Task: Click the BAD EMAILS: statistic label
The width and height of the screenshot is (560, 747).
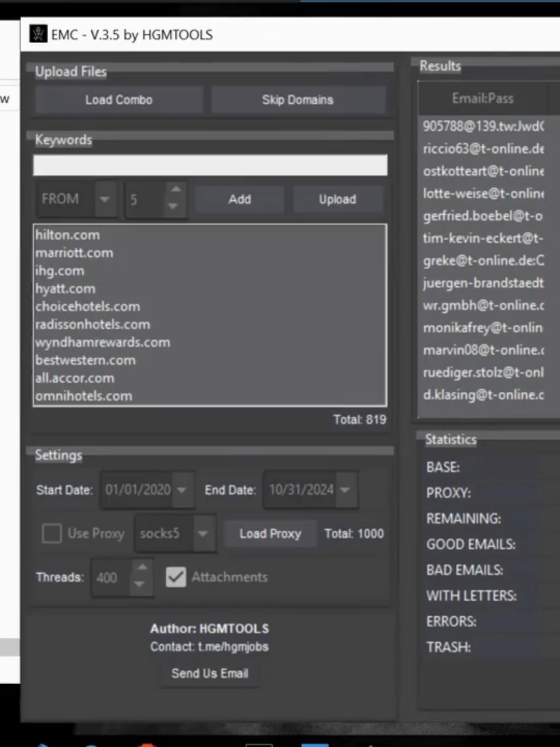Action: pos(465,570)
